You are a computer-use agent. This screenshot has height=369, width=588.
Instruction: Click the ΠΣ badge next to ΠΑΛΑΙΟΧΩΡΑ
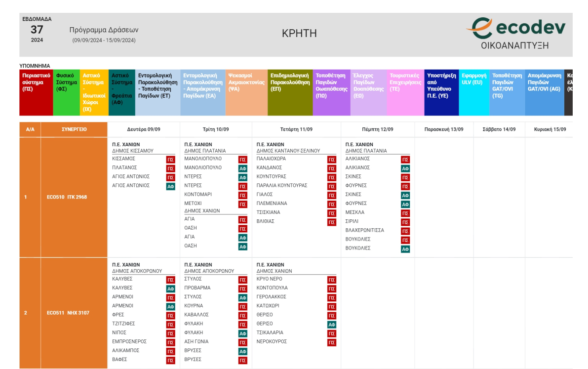tap(332, 160)
